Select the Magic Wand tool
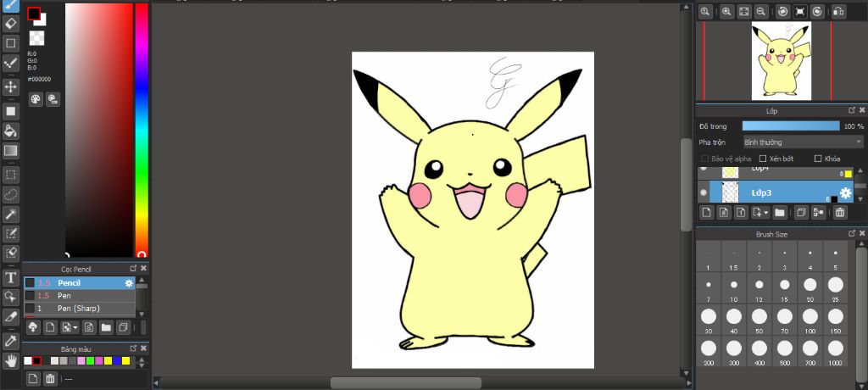 (11, 214)
